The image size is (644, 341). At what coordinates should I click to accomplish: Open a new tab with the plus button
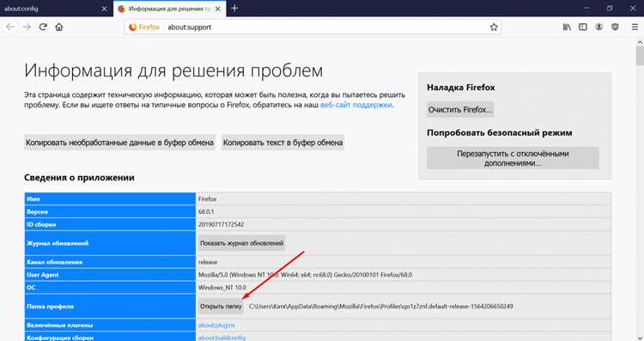tap(234, 9)
